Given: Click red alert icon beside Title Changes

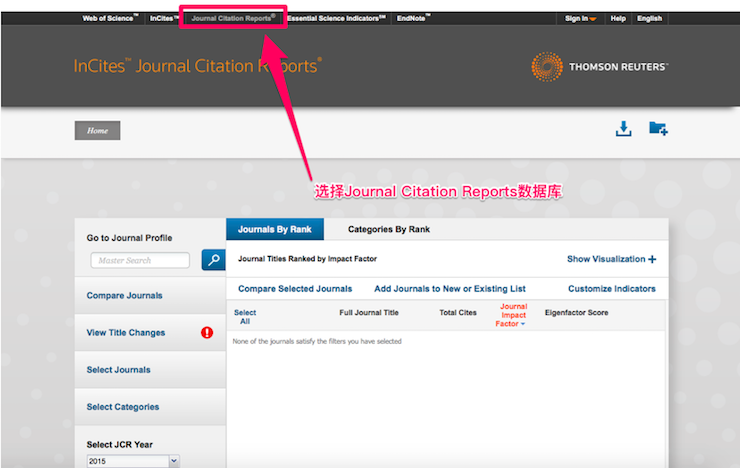Looking at the screenshot, I should coord(207,333).
